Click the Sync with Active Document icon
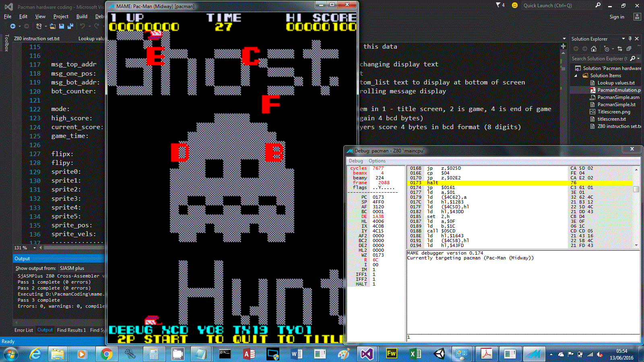 (620, 49)
